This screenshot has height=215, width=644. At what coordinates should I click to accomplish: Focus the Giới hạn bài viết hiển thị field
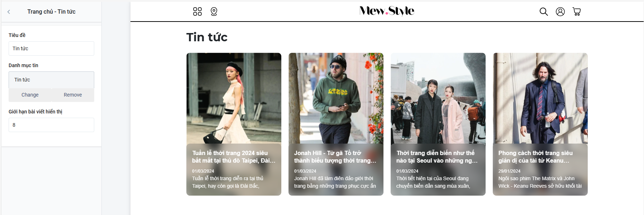tap(51, 125)
